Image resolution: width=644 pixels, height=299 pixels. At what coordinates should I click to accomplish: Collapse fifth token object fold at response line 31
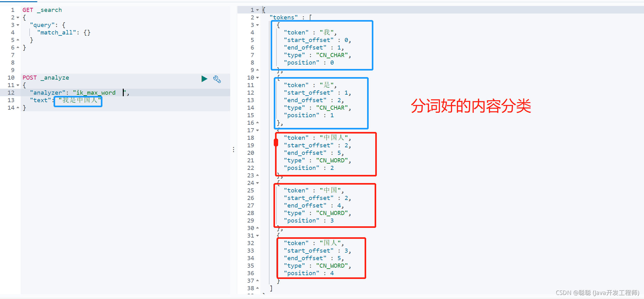[x=257, y=236]
